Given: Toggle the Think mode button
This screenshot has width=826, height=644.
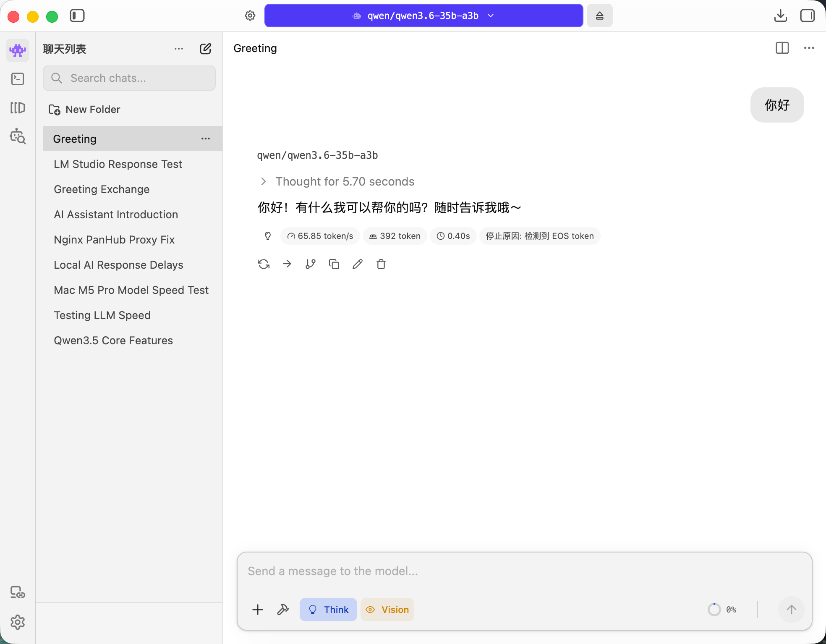Looking at the screenshot, I should (328, 610).
